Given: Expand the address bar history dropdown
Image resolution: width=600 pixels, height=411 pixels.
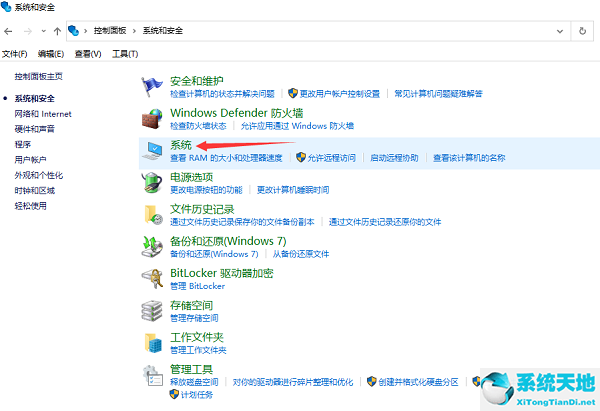Looking at the screenshot, I should pyautogui.click(x=560, y=31).
